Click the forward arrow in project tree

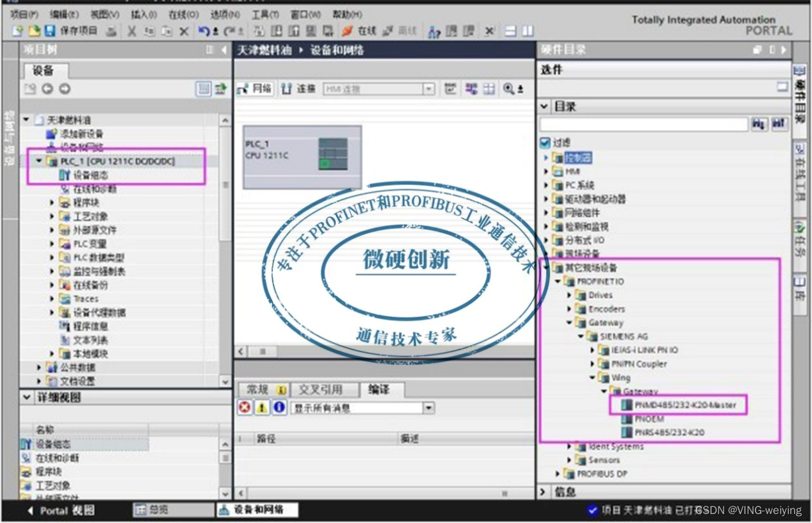click(64, 90)
